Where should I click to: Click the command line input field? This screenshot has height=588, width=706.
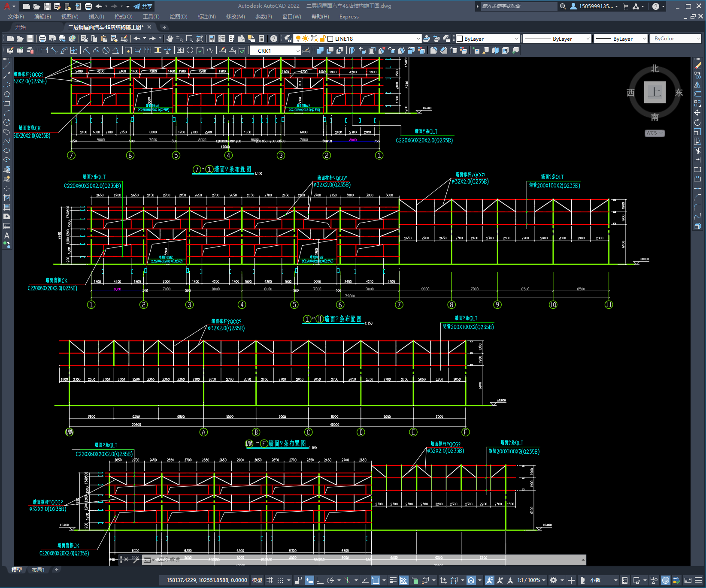(365, 560)
